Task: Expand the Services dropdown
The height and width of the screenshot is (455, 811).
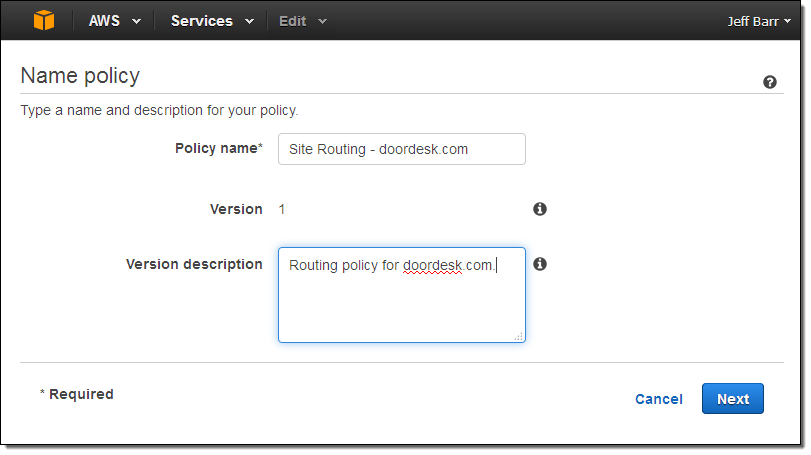Action: [212, 21]
